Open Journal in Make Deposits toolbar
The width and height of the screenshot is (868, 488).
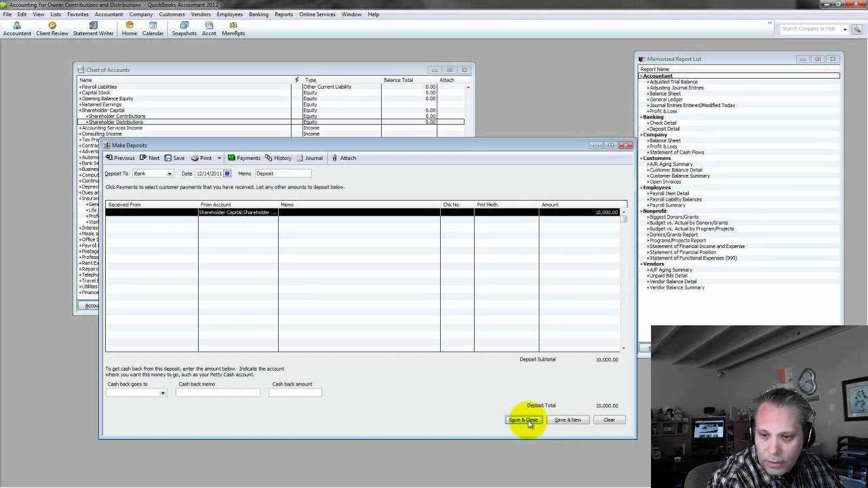pos(309,158)
